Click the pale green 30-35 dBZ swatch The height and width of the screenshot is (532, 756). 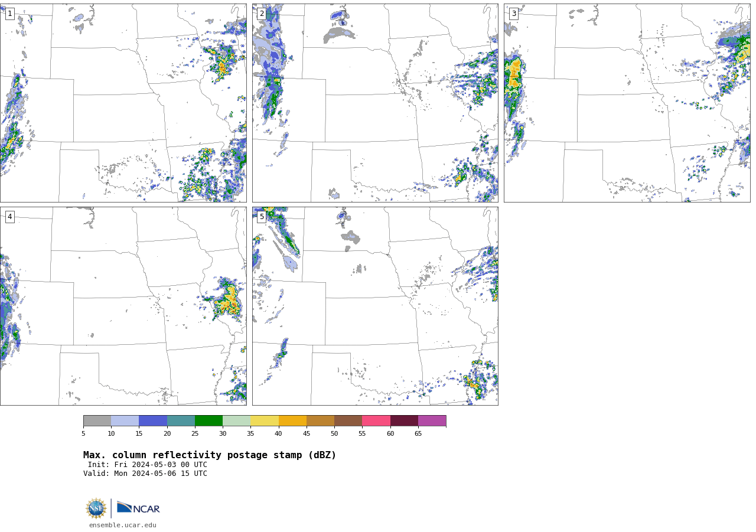click(236, 420)
